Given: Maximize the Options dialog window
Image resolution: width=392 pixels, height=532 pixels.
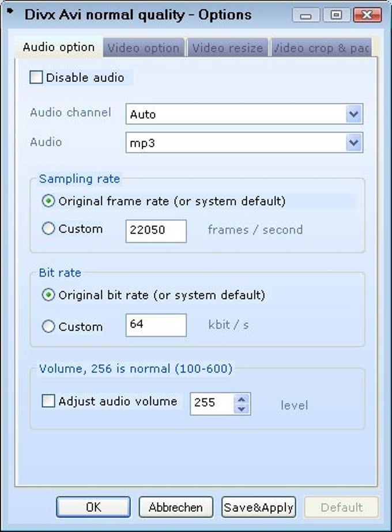Looking at the screenshot, I should [336, 15].
